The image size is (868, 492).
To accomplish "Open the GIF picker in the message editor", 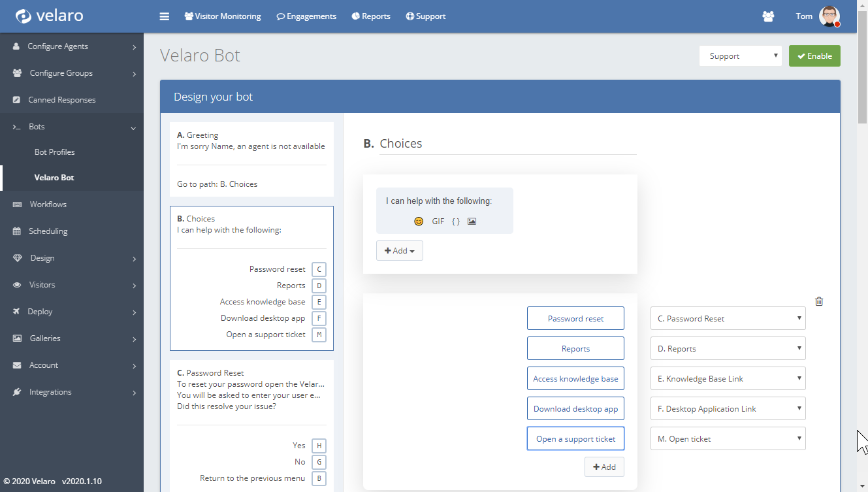I will click(438, 221).
